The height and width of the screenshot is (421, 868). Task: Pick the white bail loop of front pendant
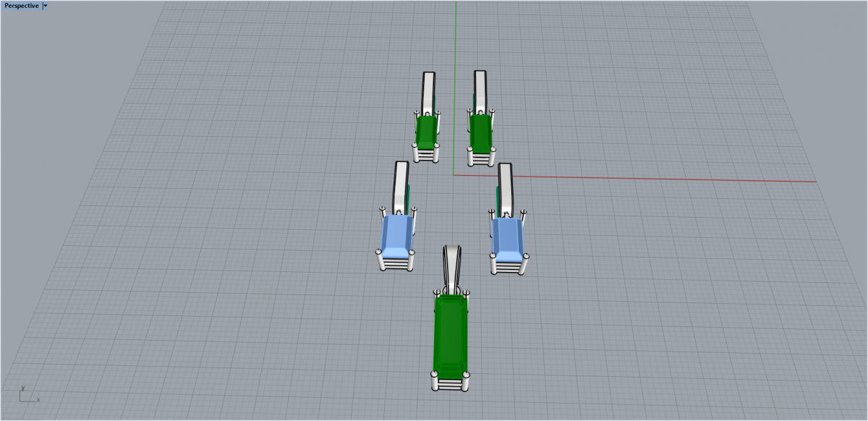click(452, 268)
